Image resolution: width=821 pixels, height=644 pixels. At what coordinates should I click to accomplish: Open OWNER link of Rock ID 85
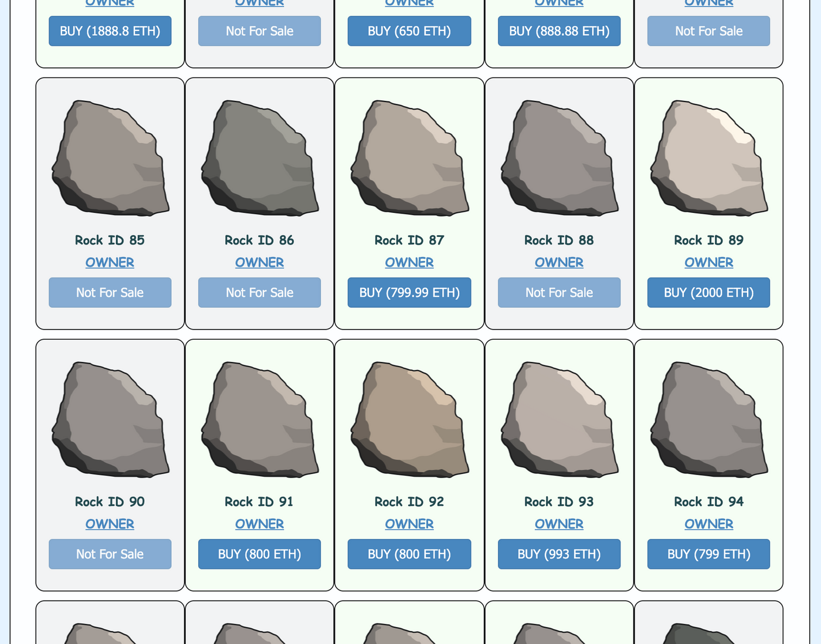(x=110, y=263)
